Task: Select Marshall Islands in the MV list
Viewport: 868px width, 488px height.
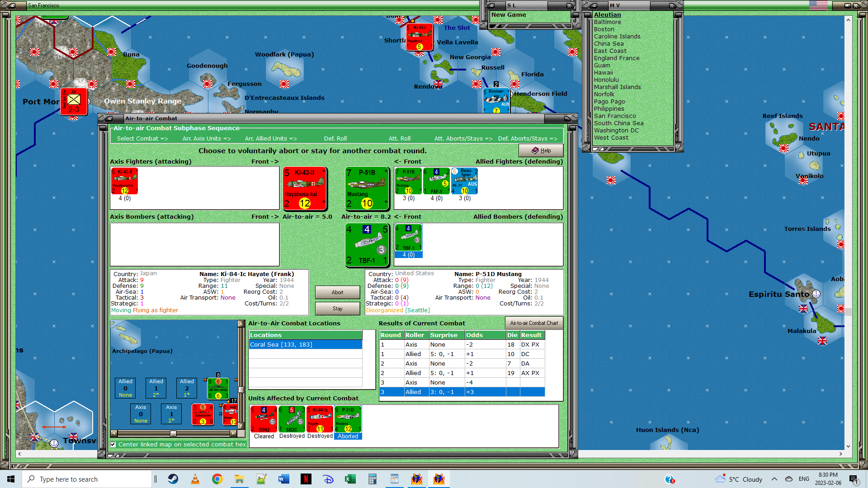Action: click(617, 87)
